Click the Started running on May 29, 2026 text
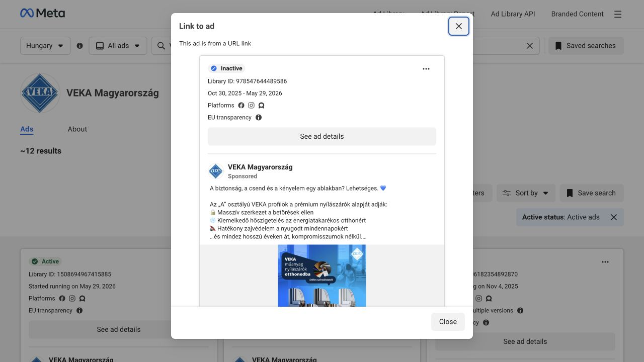The height and width of the screenshot is (362, 644). tap(72, 286)
